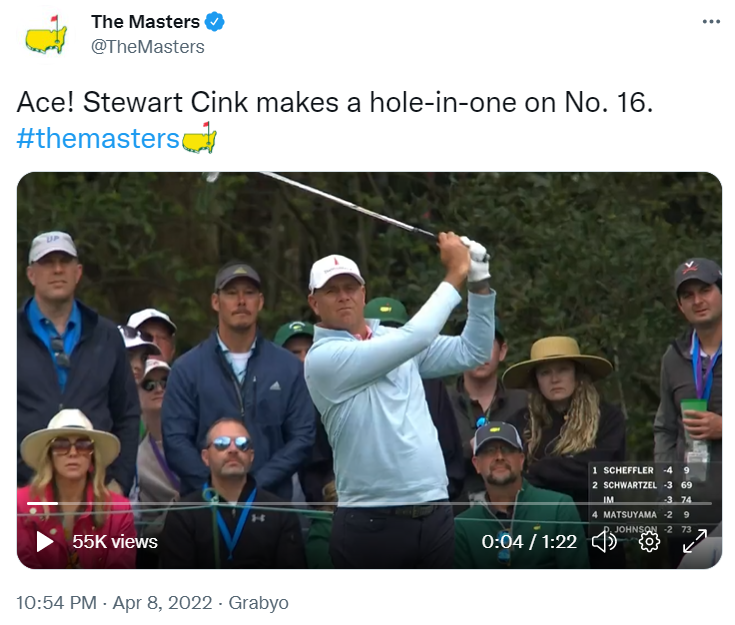Open The Masters display name
Viewport: 735px width, 625px height.
pyautogui.click(x=145, y=22)
